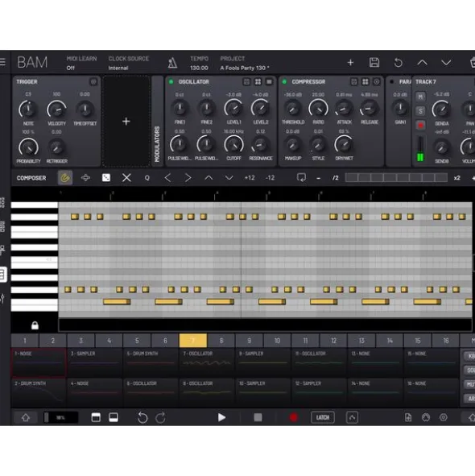The height and width of the screenshot is (476, 475).
Task: Transpose down an octave with -12
Action: 271,178
